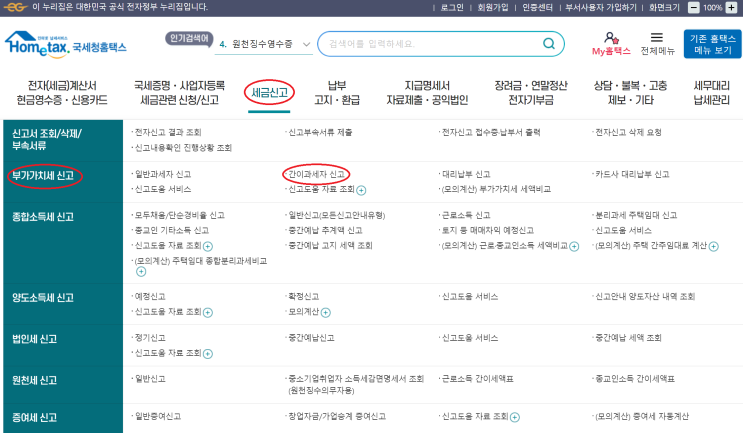Image resolution: width=743 pixels, height=433 pixels.
Task: Open 창업자금/가업승계 증여신고 link
Action: [x=337, y=416]
